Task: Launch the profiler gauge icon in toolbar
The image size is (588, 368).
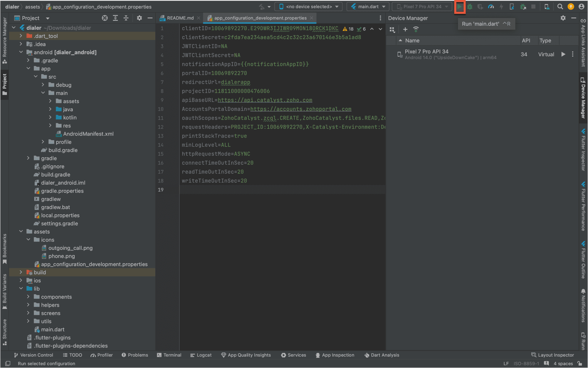Action: point(491,6)
